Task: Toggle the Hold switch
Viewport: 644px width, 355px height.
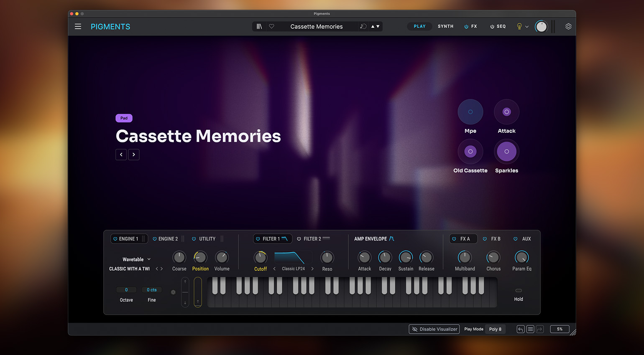Action: point(519,290)
